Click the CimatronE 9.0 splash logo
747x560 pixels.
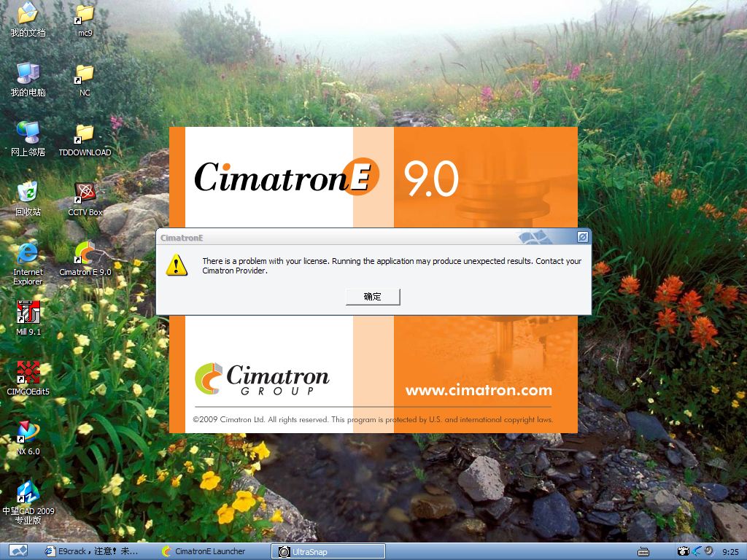(326, 177)
